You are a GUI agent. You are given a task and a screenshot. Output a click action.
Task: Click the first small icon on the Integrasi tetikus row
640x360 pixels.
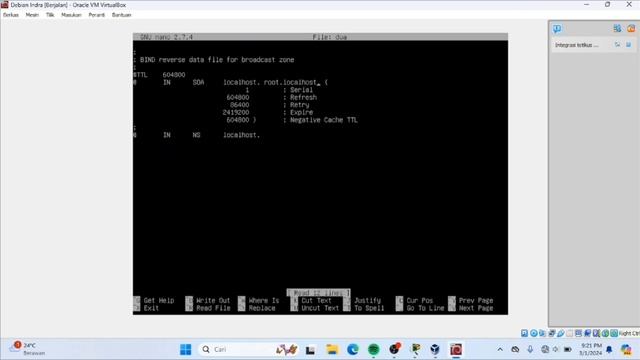click(618, 44)
